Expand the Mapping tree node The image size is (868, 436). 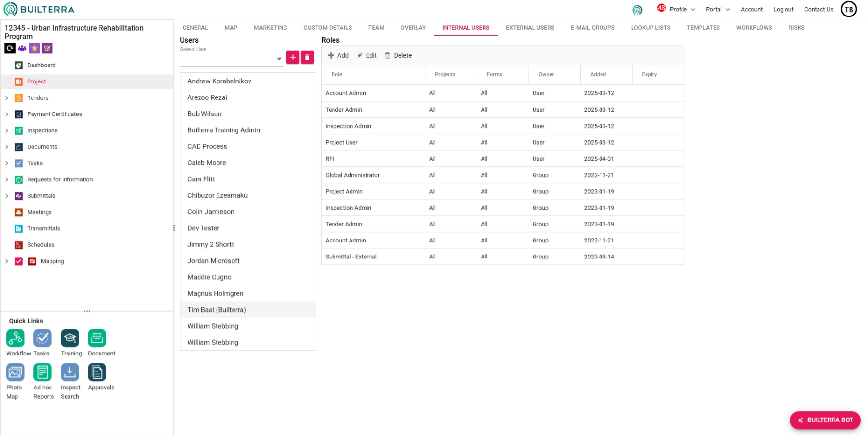pos(7,261)
